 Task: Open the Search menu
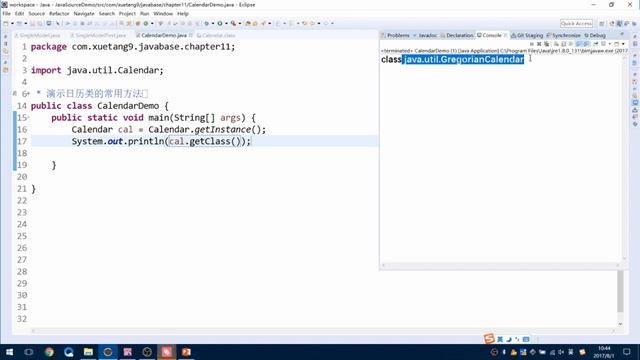(x=107, y=13)
